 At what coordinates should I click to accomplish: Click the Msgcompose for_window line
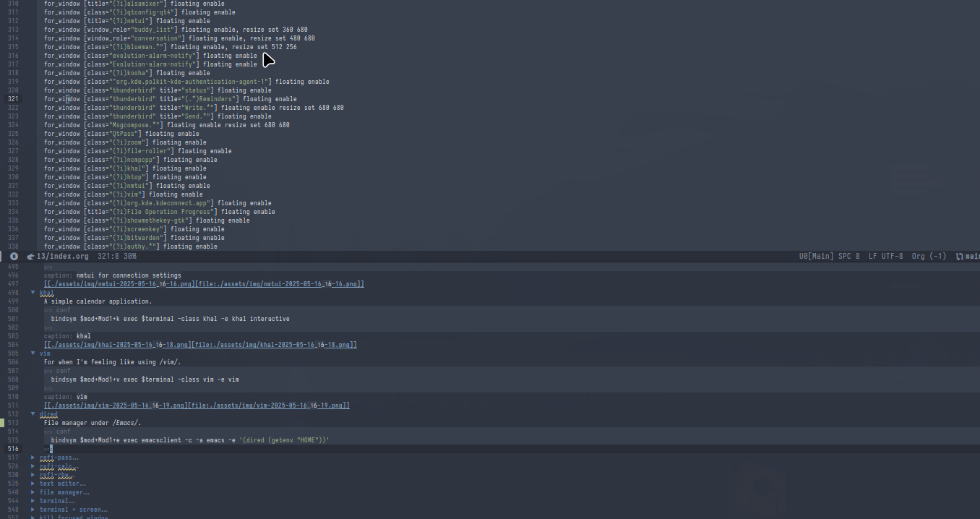[x=166, y=125]
